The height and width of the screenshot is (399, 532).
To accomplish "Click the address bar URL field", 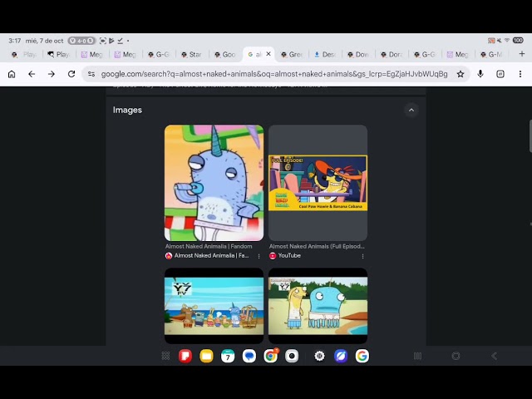I will [x=274, y=74].
